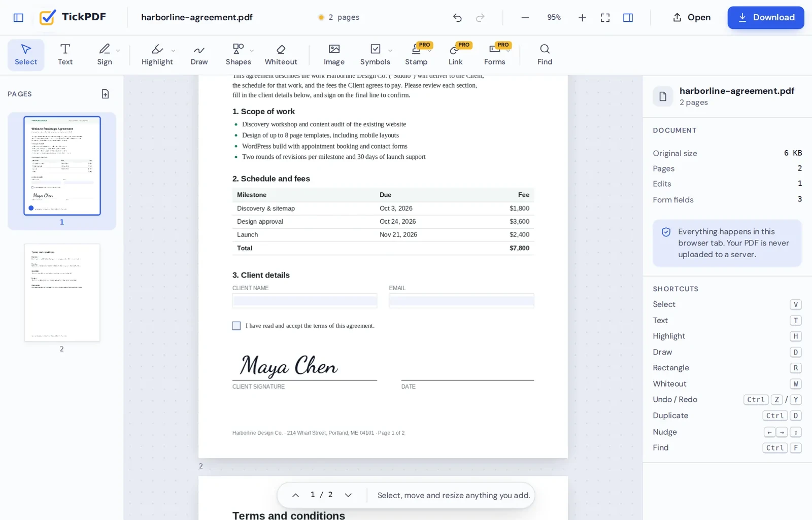Add a page in the Pages panel
The width and height of the screenshot is (812, 520).
[x=105, y=94]
